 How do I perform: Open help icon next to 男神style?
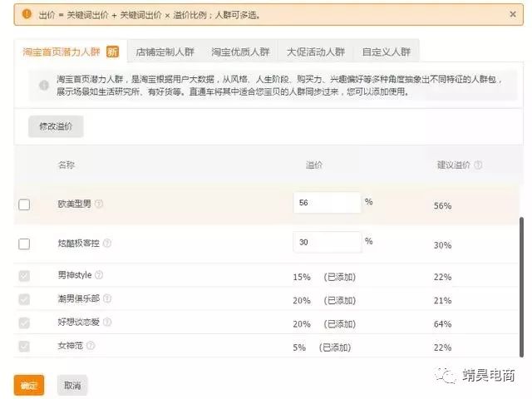point(99,275)
